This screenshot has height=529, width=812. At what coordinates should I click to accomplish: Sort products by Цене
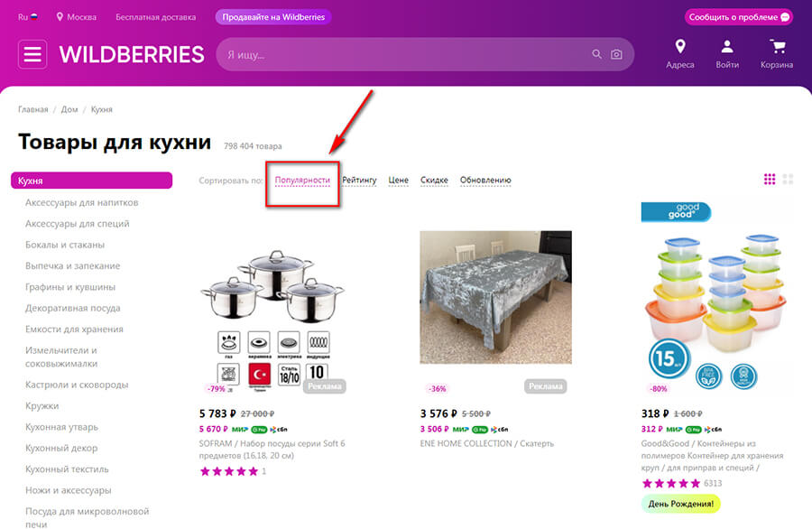tap(398, 180)
